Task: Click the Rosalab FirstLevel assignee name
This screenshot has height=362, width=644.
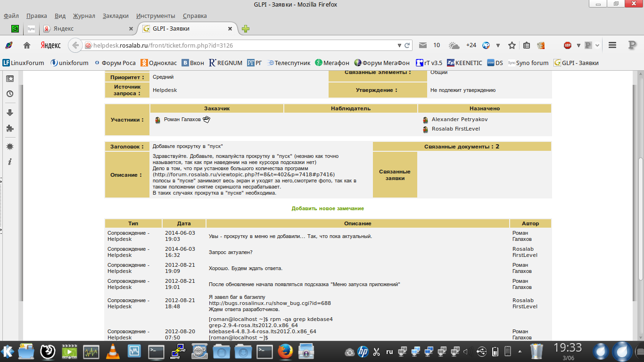Action: 456,129
